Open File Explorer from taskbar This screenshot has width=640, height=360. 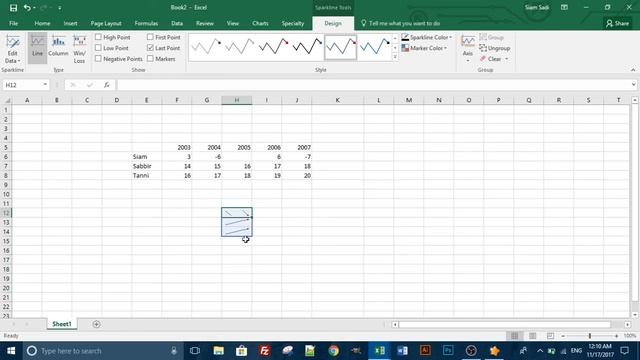(218, 351)
